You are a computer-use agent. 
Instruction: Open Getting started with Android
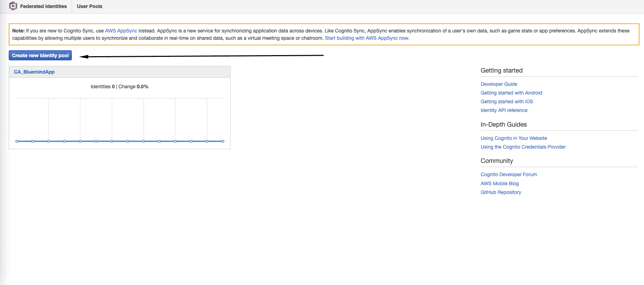coord(511,93)
